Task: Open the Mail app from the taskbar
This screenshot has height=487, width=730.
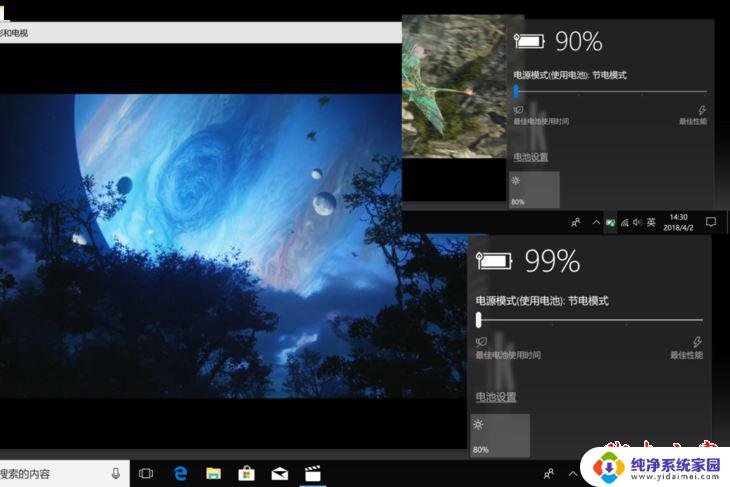Action: [280, 474]
